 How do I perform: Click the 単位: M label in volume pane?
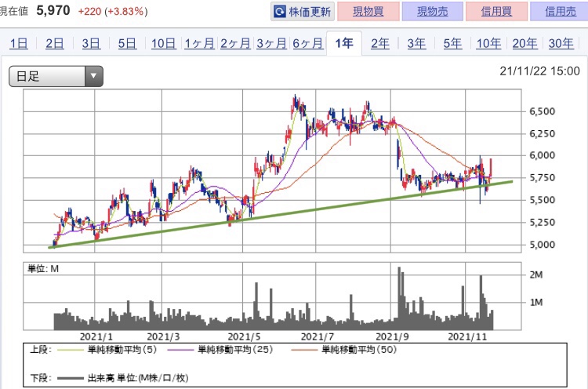pyautogui.click(x=43, y=268)
